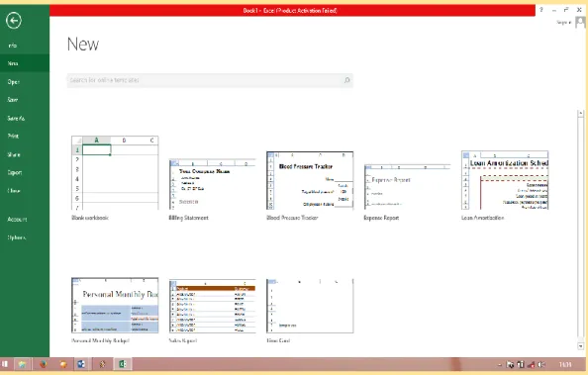Select the Blood Pressure Tracker template
The image size is (588, 375).
pyautogui.click(x=310, y=180)
